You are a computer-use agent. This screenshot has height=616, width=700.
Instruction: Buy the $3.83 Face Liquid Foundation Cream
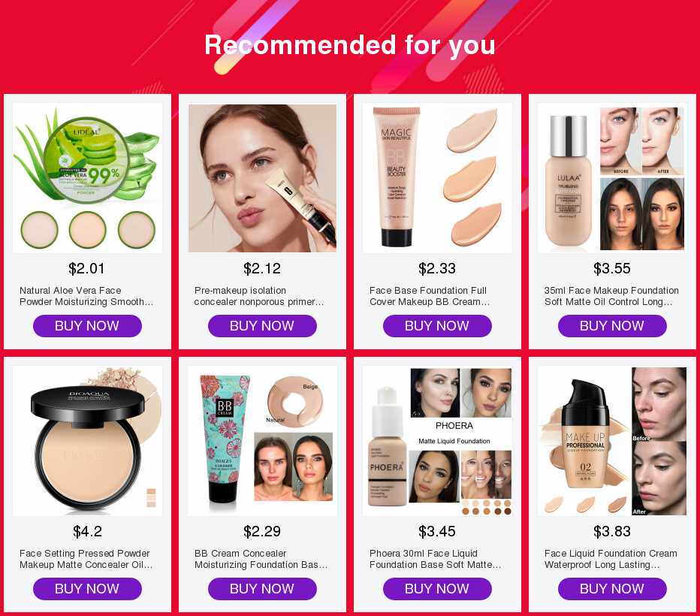coord(613,589)
